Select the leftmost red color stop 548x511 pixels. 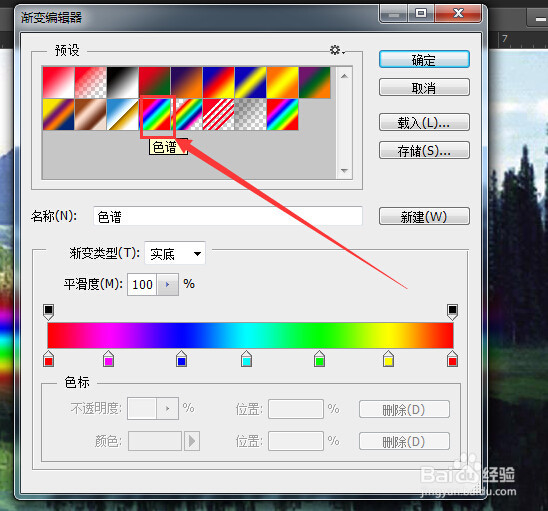tap(49, 359)
